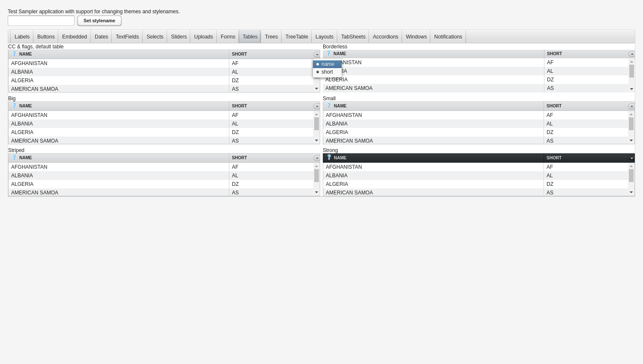
Task: Switch to the Trees tab
Action: click(271, 37)
